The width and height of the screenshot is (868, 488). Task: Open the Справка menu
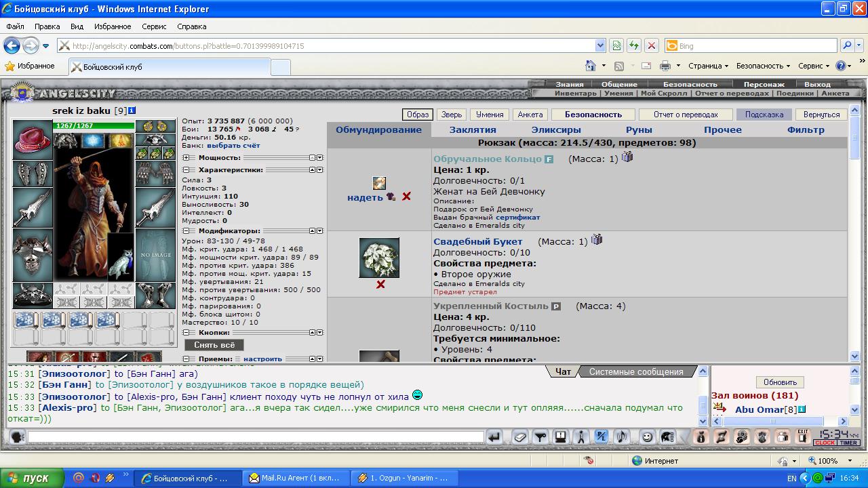[192, 26]
